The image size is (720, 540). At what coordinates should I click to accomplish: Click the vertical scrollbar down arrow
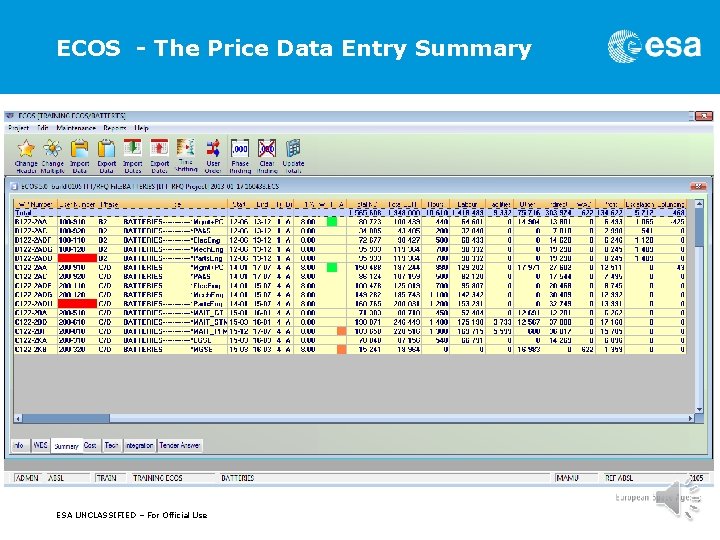point(699,410)
